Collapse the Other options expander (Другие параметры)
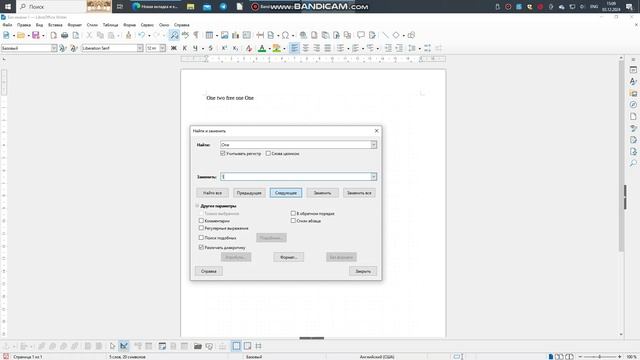This screenshot has width=640, height=360. pos(198,206)
